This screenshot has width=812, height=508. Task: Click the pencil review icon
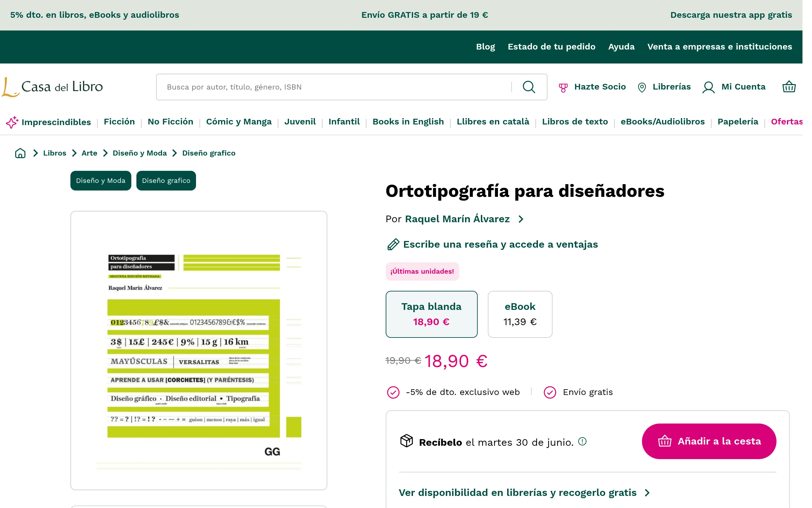(393, 244)
